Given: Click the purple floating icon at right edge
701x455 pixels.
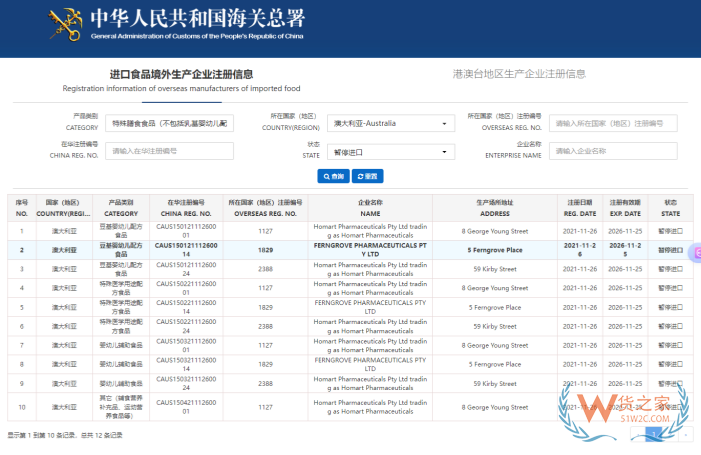Looking at the screenshot, I should (x=697, y=253).
